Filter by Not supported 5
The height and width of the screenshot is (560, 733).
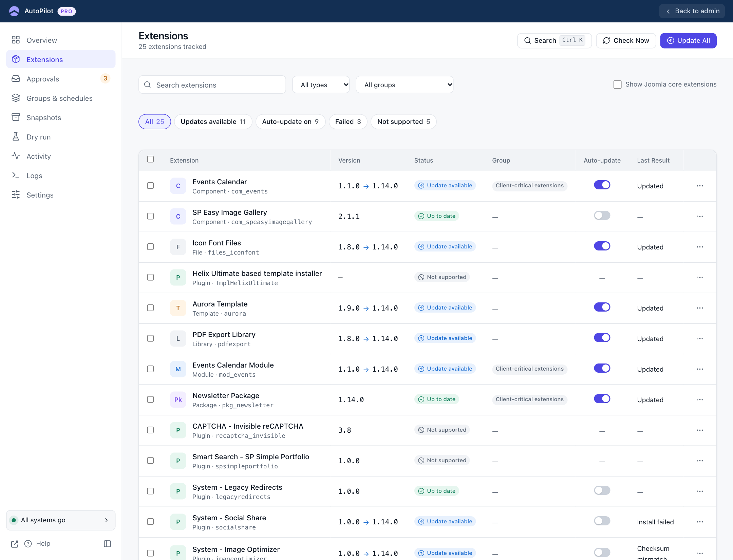pyautogui.click(x=403, y=122)
